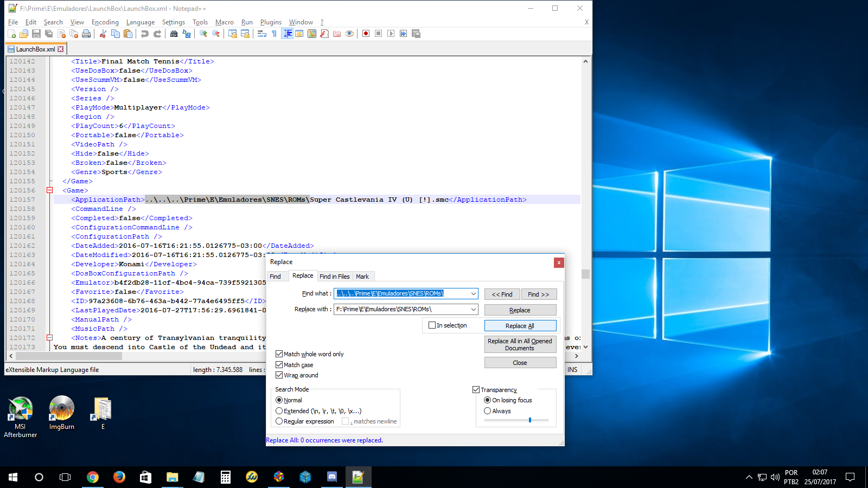Open the File menu
Screen dimensions: 868x488
click(x=13, y=22)
